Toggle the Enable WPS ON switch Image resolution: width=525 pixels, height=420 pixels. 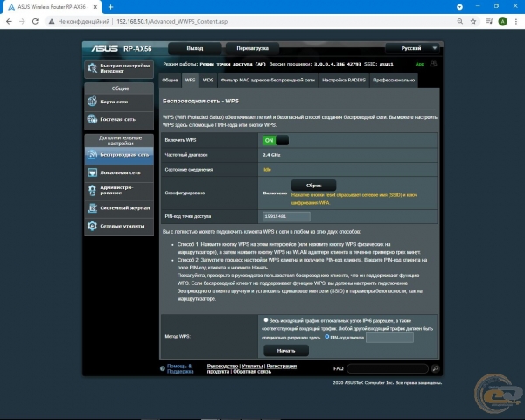(x=276, y=140)
